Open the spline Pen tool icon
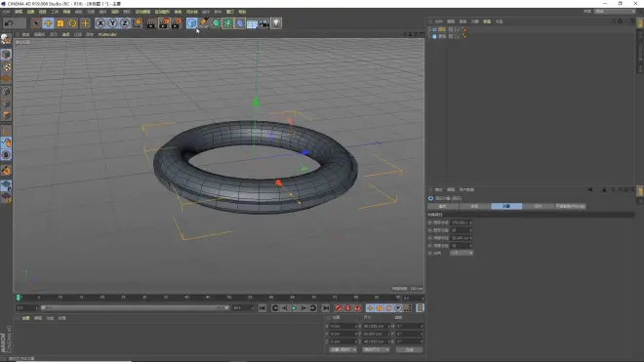644x362 pixels. click(x=204, y=23)
